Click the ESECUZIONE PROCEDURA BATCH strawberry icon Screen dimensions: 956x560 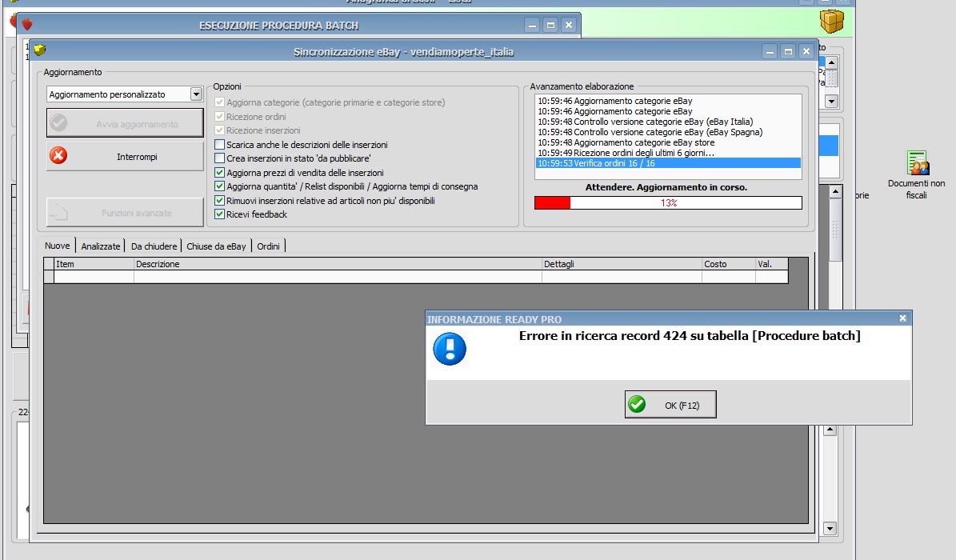pos(27,25)
